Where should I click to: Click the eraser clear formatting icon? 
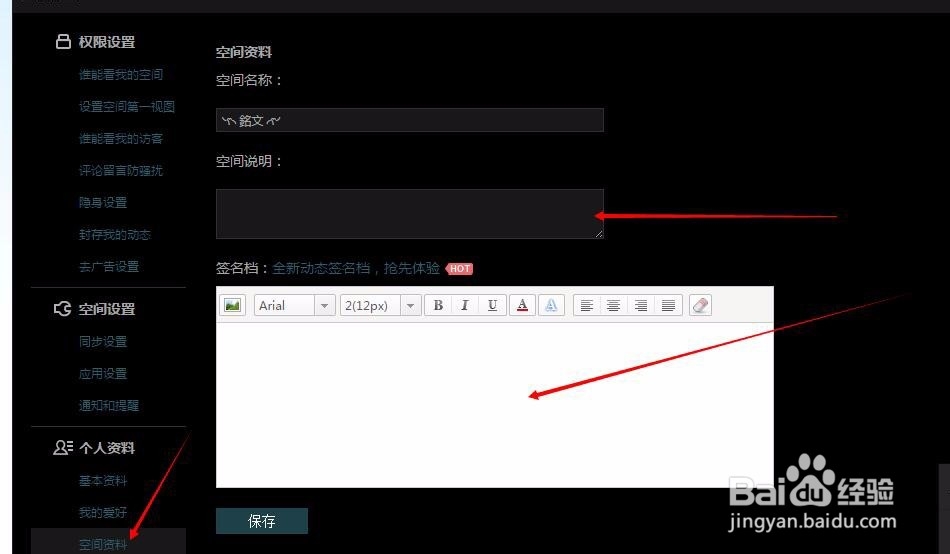(x=700, y=305)
